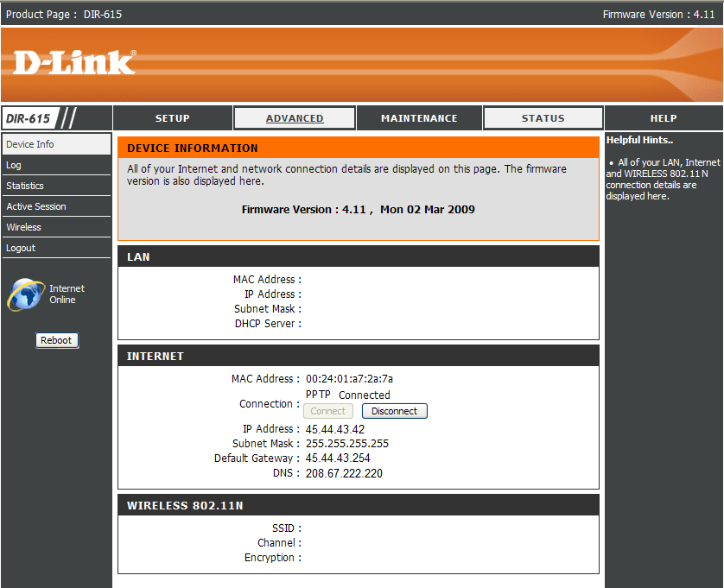Click the greyed-out Connect button
The width and height of the screenshot is (724, 588).
[x=327, y=411]
